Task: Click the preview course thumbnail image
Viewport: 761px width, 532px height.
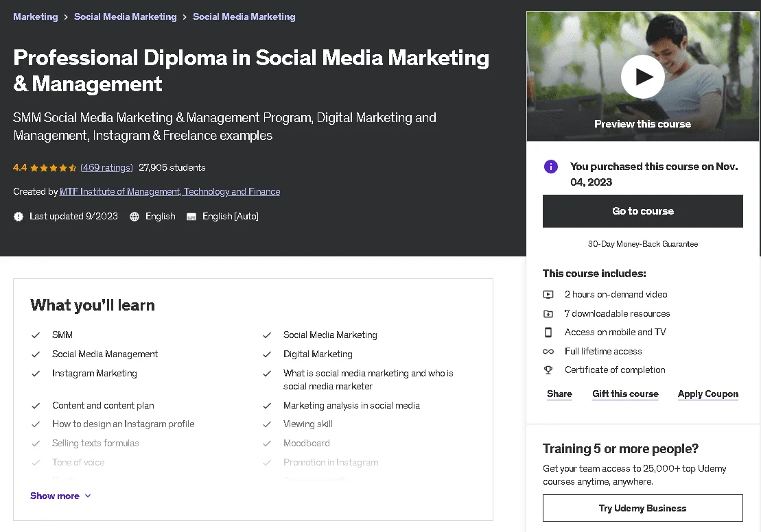Action: point(642,76)
